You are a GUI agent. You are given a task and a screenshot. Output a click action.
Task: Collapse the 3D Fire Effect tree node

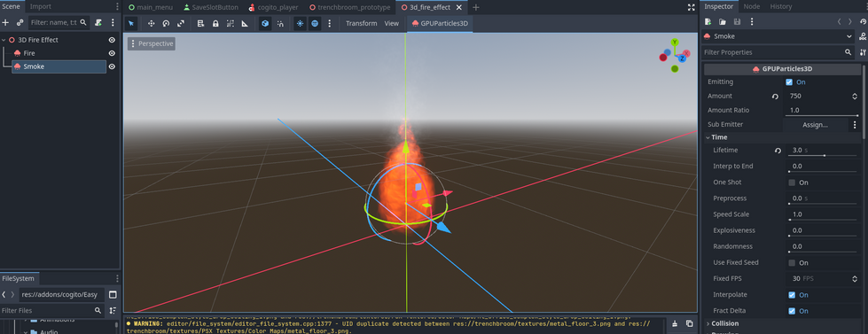click(x=4, y=40)
